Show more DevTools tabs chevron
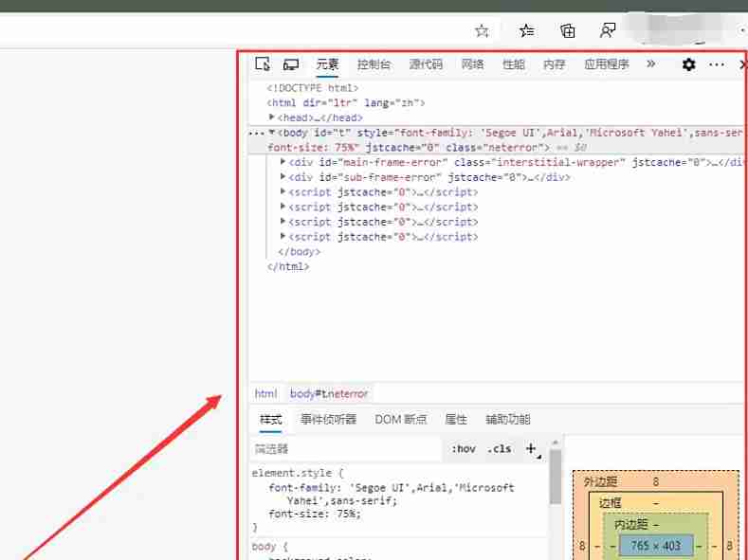 click(x=650, y=63)
